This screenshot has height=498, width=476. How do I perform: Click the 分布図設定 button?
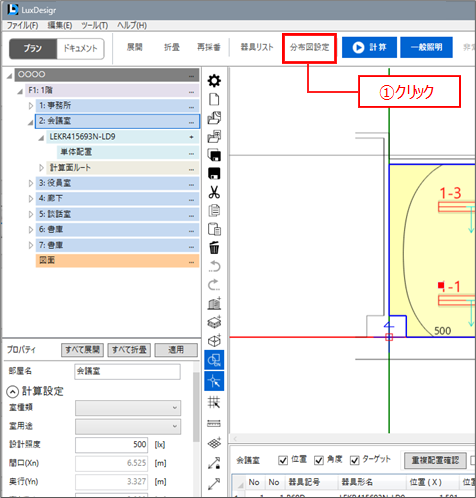tap(309, 47)
